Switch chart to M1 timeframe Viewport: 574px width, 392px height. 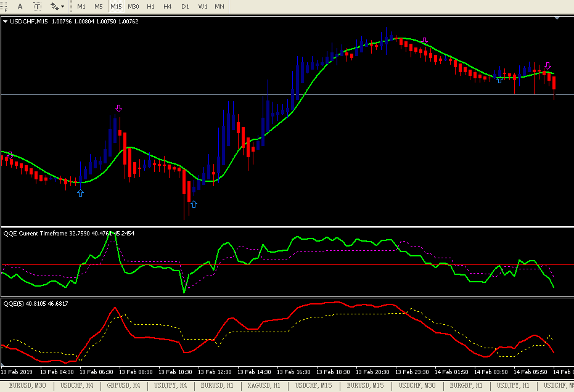[x=81, y=6]
